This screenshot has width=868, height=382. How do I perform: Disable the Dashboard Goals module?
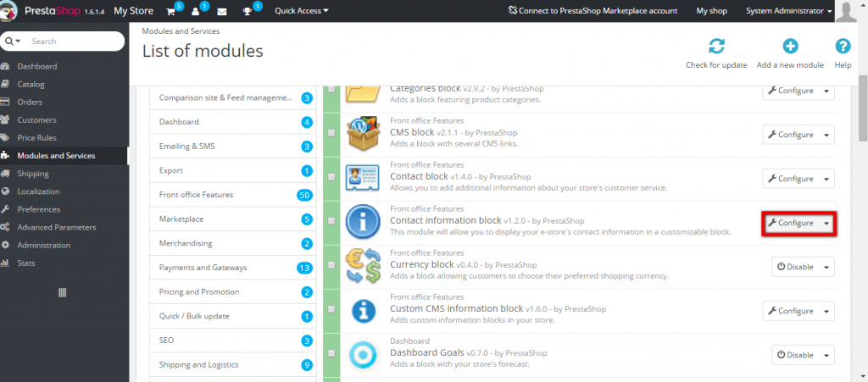coord(795,356)
